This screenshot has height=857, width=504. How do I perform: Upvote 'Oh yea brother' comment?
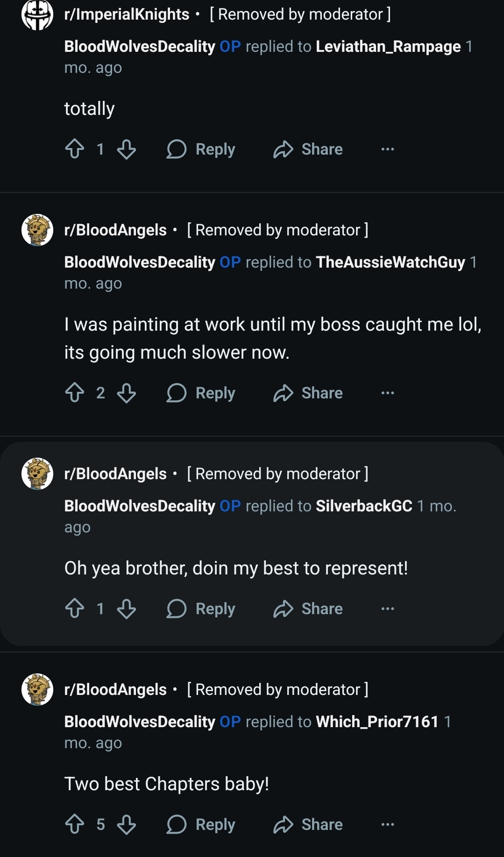pyautogui.click(x=75, y=609)
